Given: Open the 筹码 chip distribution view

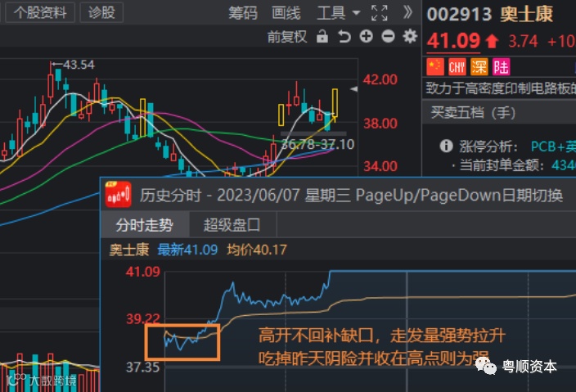Looking at the screenshot, I should click(x=243, y=13).
